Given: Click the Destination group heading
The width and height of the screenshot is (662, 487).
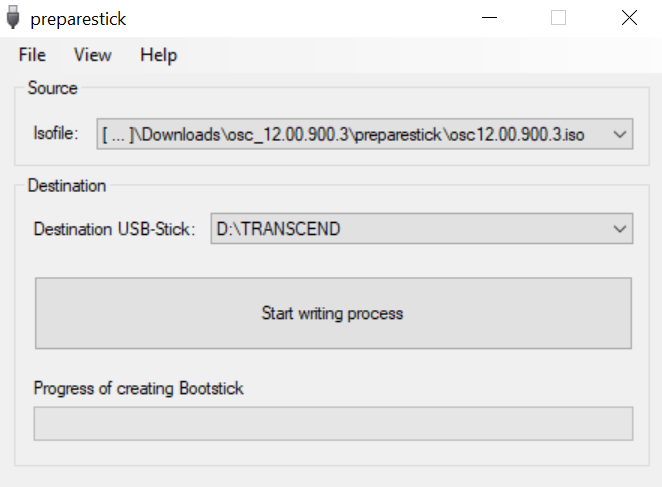Looking at the screenshot, I should pos(66,185).
